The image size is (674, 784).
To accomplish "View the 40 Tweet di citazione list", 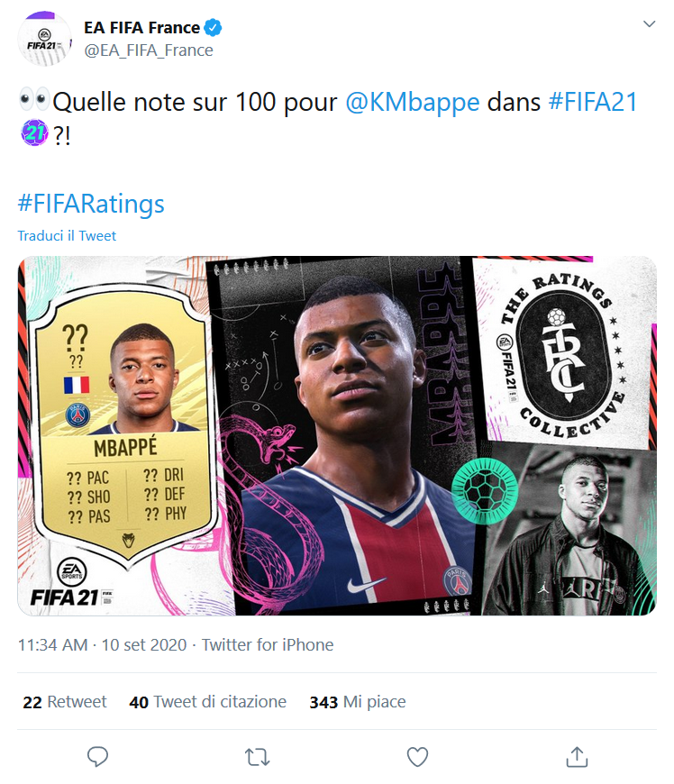I will (207, 701).
